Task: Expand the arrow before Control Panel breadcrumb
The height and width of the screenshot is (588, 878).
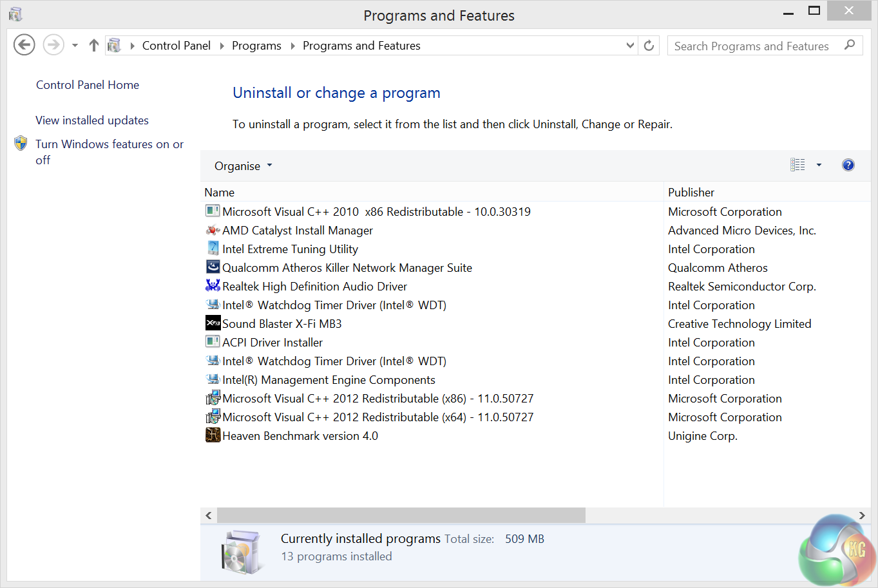Action: (132, 46)
